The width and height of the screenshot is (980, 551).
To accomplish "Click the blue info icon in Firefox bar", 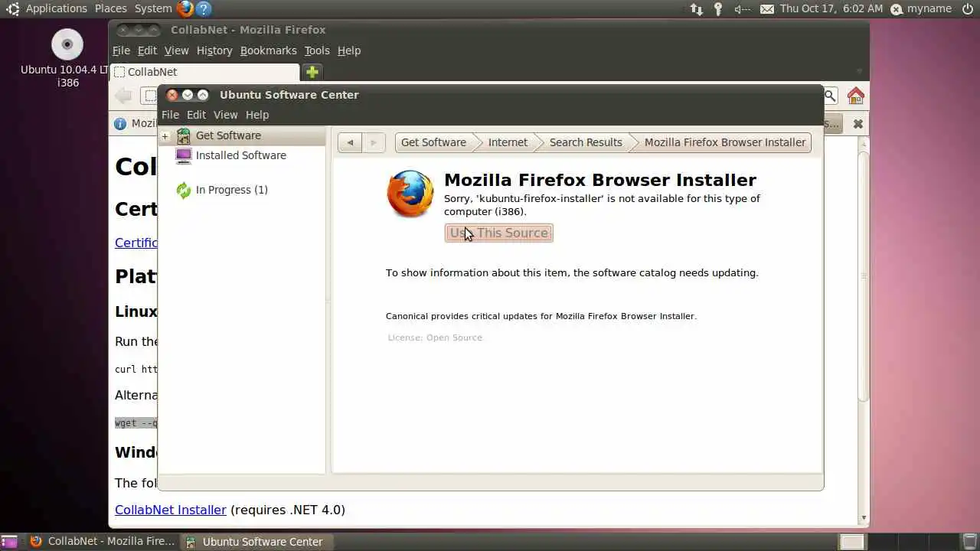I will pos(120,123).
